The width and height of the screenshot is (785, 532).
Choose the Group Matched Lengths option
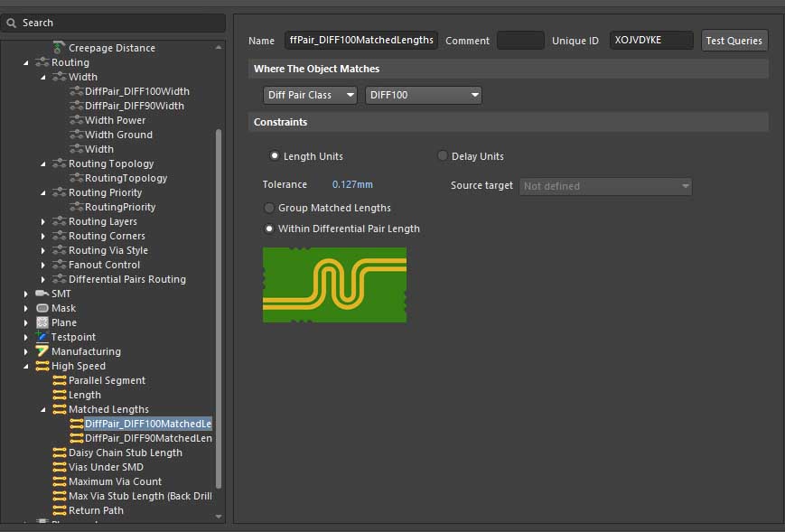pyautogui.click(x=268, y=208)
